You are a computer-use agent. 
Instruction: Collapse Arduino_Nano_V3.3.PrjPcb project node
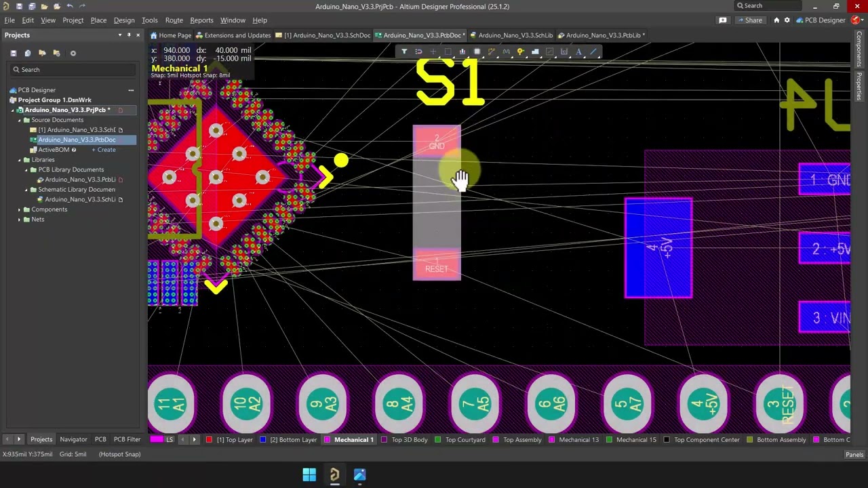pos(13,110)
